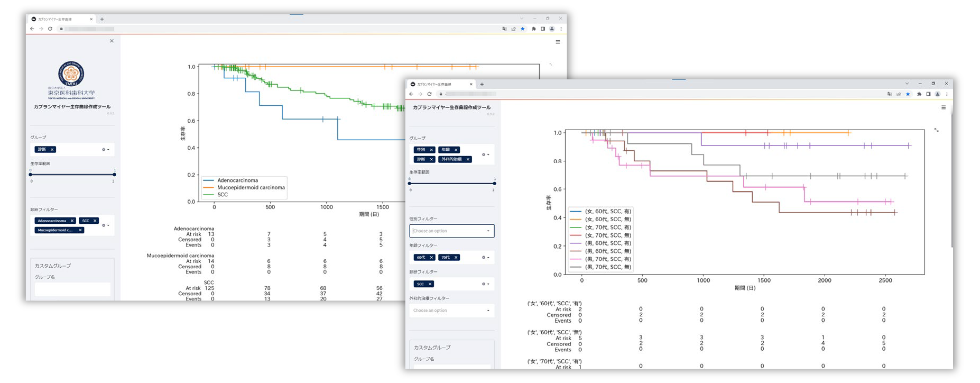Expand chart to fullscreen in front window
Screen dimensions: 980x383
tap(936, 130)
